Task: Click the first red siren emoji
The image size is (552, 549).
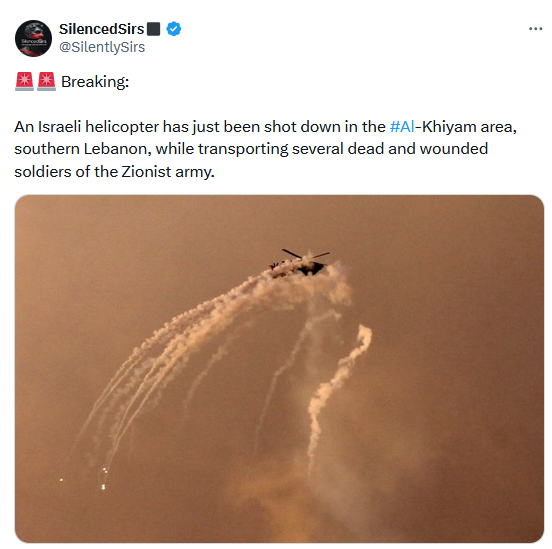Action: click(24, 81)
